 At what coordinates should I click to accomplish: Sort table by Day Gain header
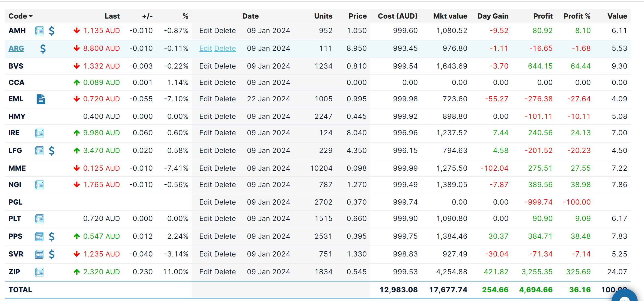tap(493, 16)
